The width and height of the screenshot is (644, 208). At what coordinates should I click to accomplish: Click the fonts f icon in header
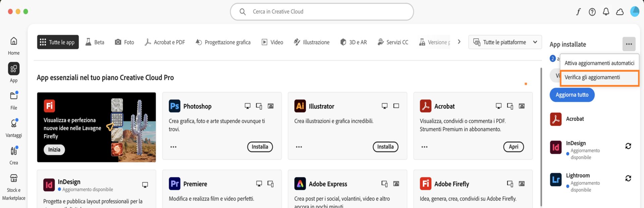[x=578, y=12]
